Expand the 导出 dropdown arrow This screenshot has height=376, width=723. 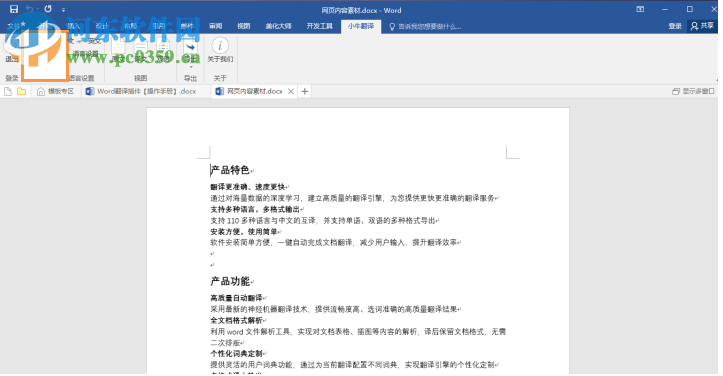pyautogui.click(x=190, y=66)
